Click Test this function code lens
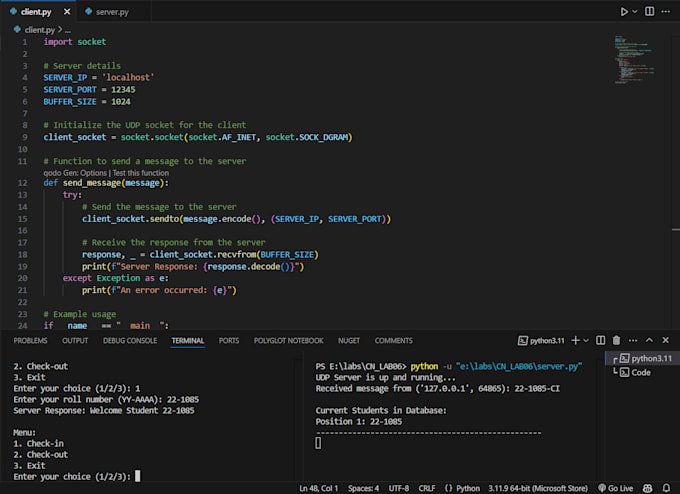The height and width of the screenshot is (494, 680). tap(141, 173)
